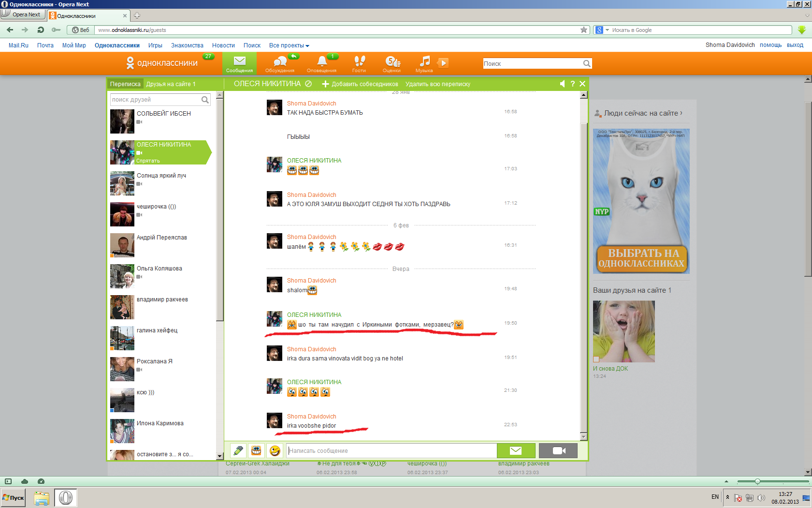Click Добавить собеседников button
Image resolution: width=812 pixels, height=508 pixels.
360,84
